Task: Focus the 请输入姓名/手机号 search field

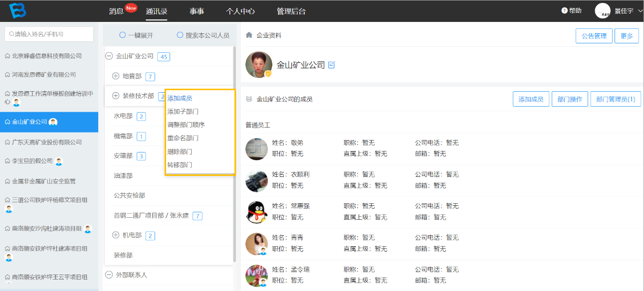Action: coord(49,34)
